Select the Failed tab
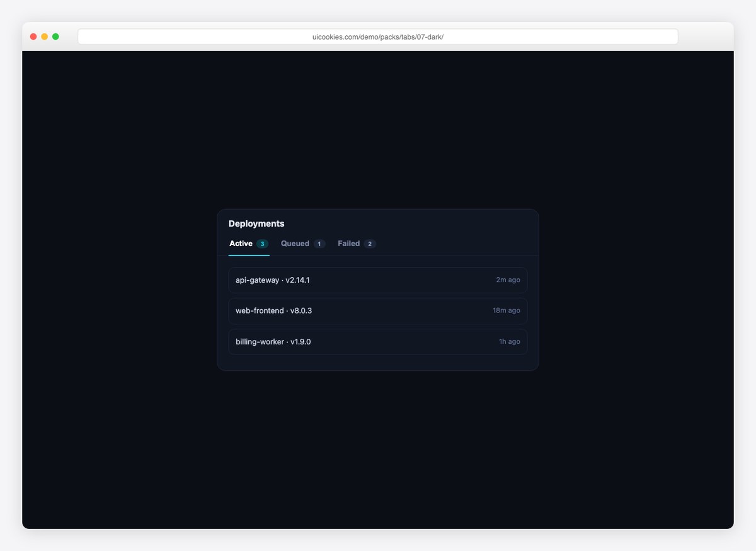 357,244
